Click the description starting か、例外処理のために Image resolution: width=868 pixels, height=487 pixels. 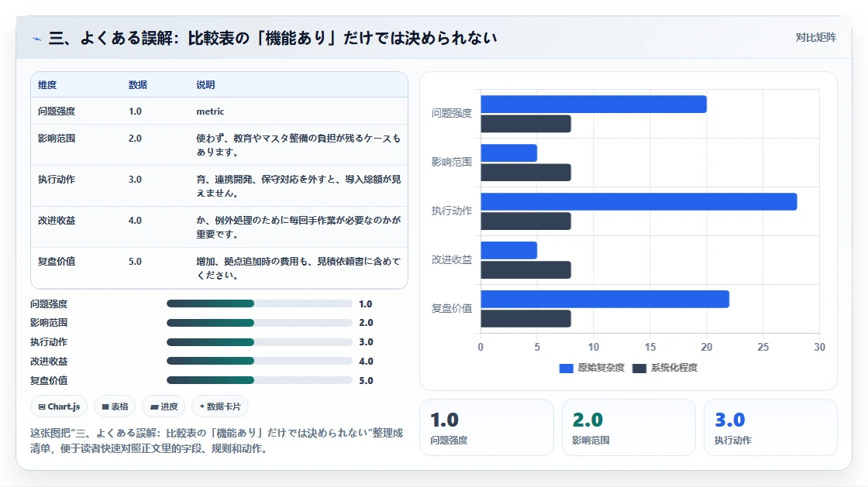tap(298, 227)
